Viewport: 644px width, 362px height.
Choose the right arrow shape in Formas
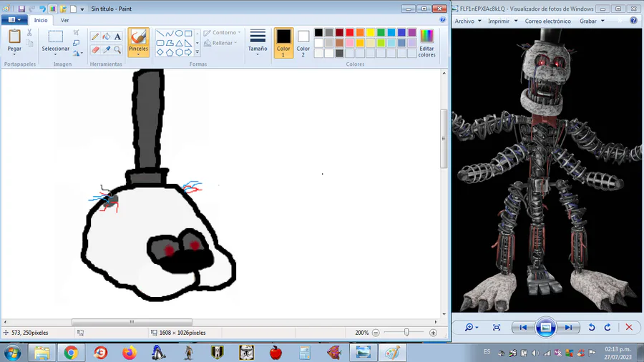click(x=188, y=52)
